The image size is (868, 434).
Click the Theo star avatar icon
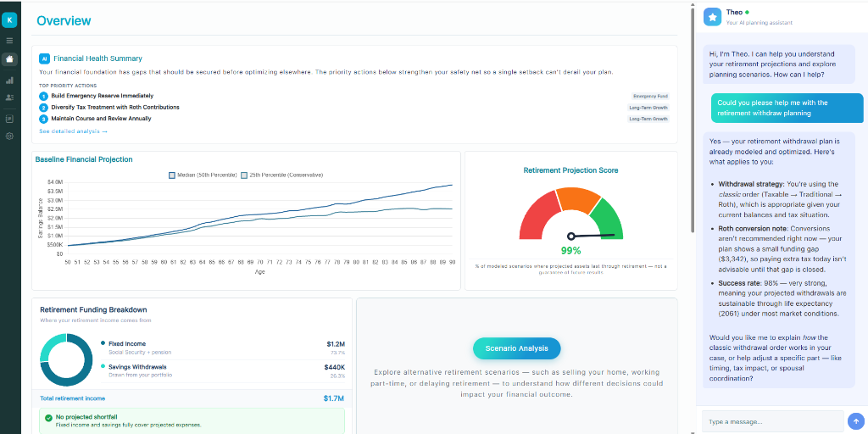click(x=712, y=17)
